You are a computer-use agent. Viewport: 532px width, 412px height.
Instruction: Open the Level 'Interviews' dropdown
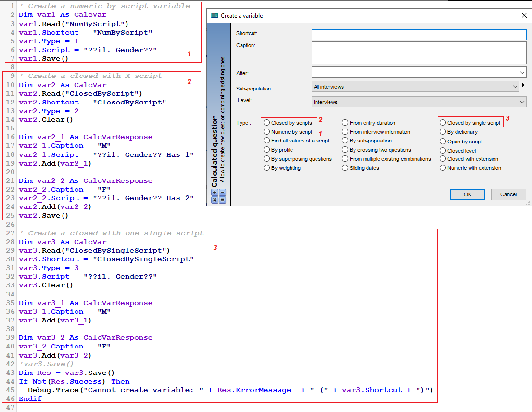point(419,102)
